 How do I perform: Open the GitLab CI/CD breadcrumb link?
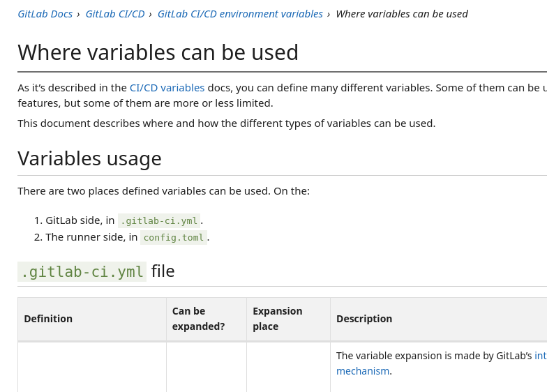click(114, 14)
